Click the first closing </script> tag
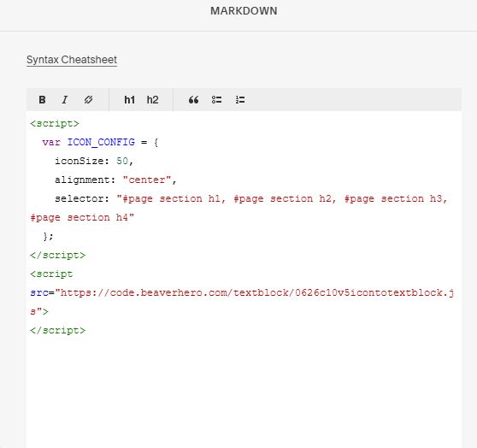 point(58,255)
